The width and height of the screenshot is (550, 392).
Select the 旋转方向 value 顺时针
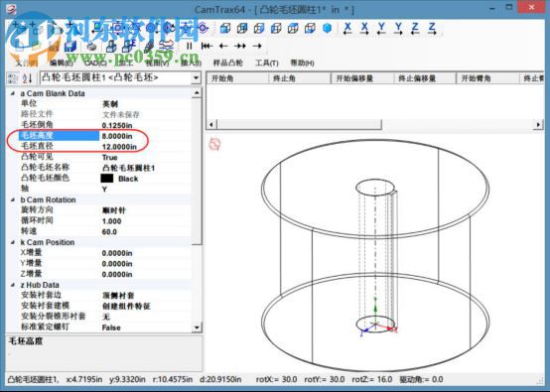coord(114,210)
